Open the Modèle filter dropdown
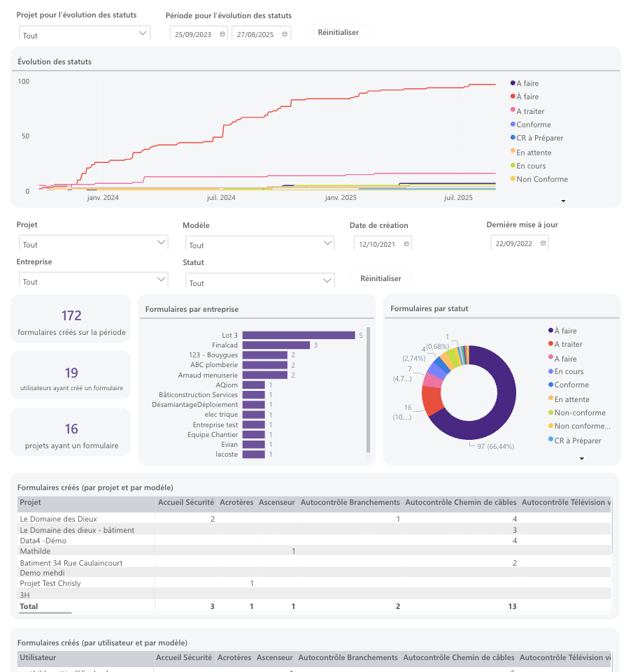Image resolution: width=633 pixels, height=672 pixels. click(x=259, y=243)
